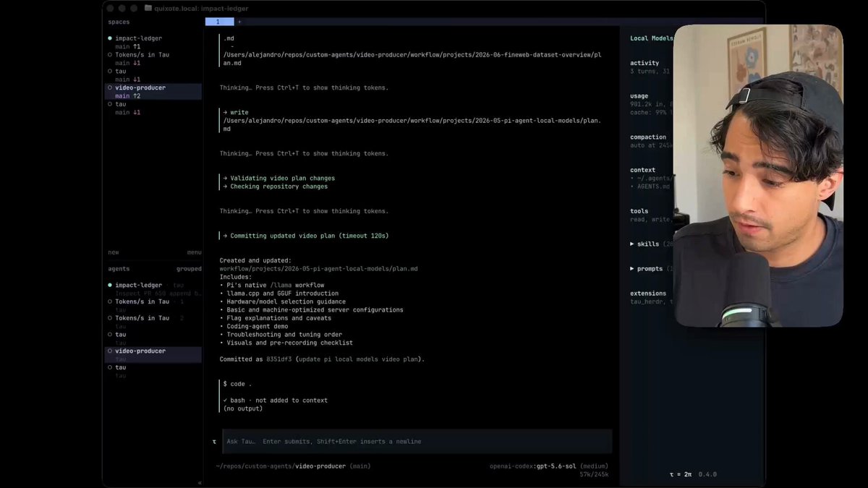Click the 'compaction' heading in the right panel
The width and height of the screenshot is (868, 488).
click(x=648, y=137)
